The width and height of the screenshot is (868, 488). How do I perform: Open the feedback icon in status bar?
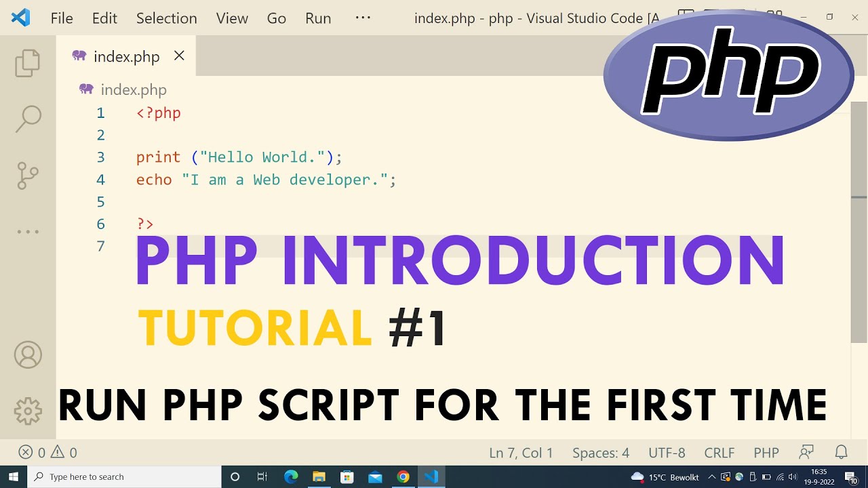pos(806,452)
